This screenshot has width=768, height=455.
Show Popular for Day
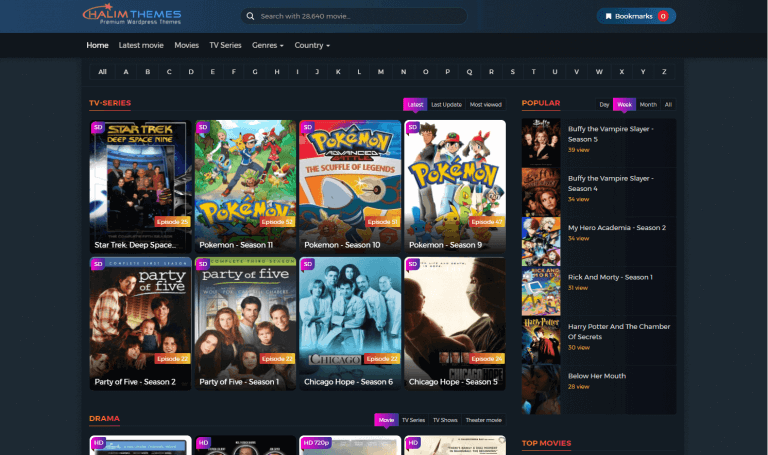click(604, 104)
